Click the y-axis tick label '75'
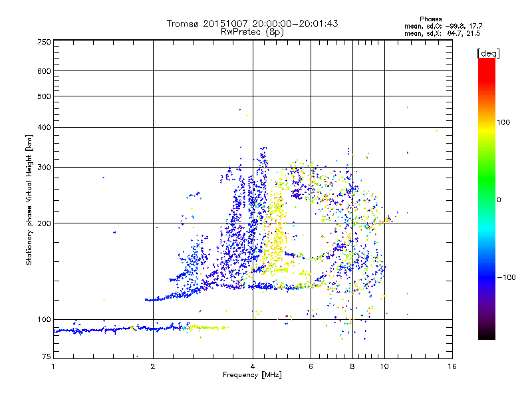The width and height of the screenshot is (532, 399). tap(46, 356)
